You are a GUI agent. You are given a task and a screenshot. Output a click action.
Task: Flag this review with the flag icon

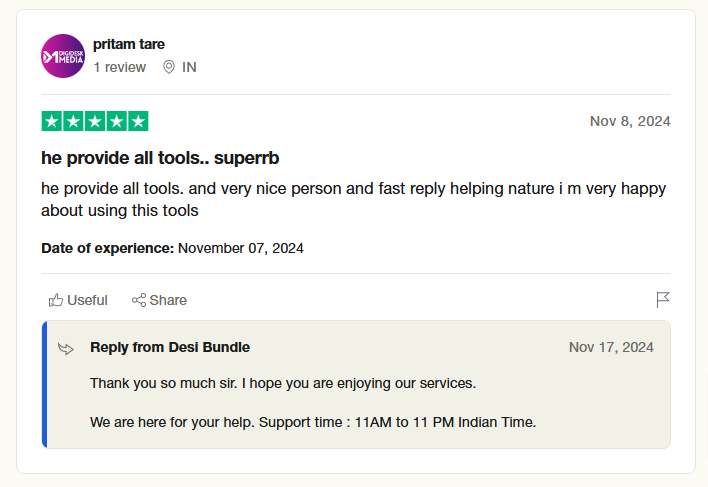tap(663, 300)
